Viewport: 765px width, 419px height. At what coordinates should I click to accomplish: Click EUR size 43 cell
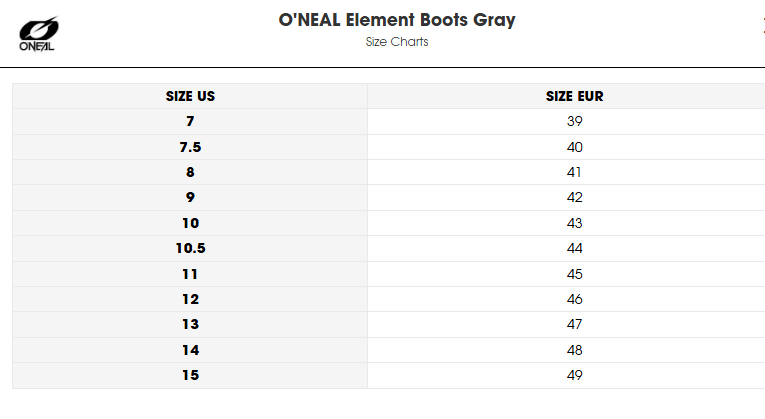[x=574, y=223]
